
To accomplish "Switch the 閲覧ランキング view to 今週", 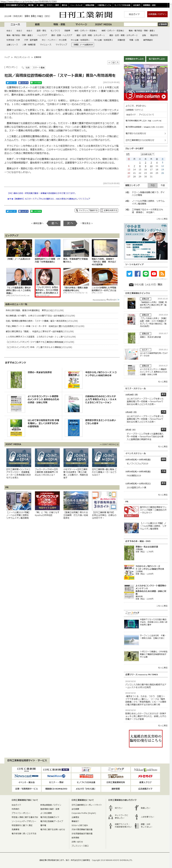I will (163, 185).
